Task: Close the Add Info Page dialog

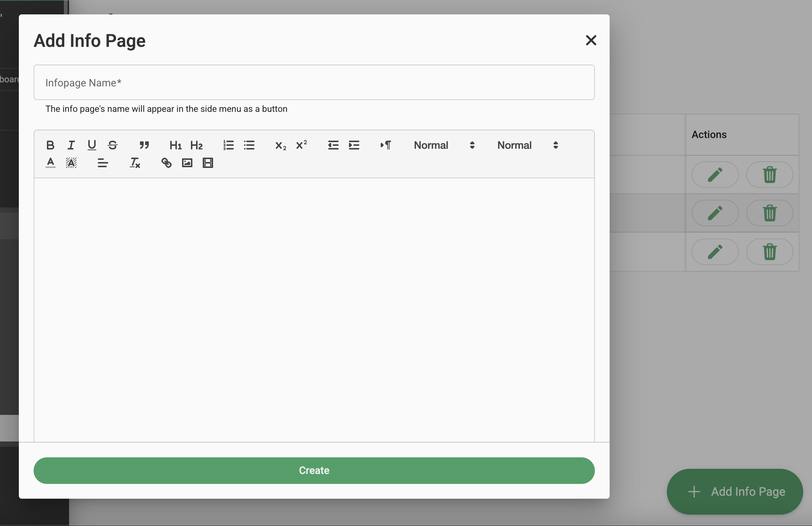Action: pyautogui.click(x=591, y=40)
